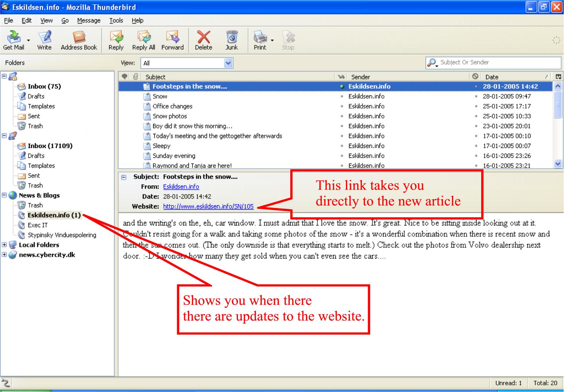Mark message as Junk
This screenshot has width=564, height=392.
(x=231, y=40)
